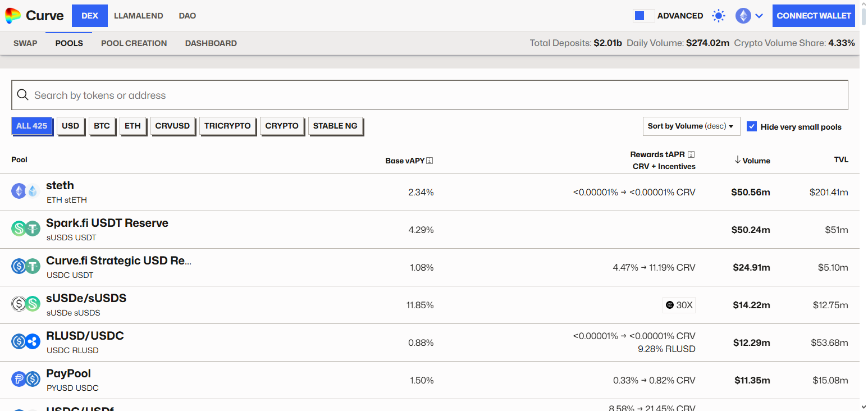The width and height of the screenshot is (868, 411).
Task: Open the Spark.fi USDT Reserve pool
Action: (x=107, y=223)
